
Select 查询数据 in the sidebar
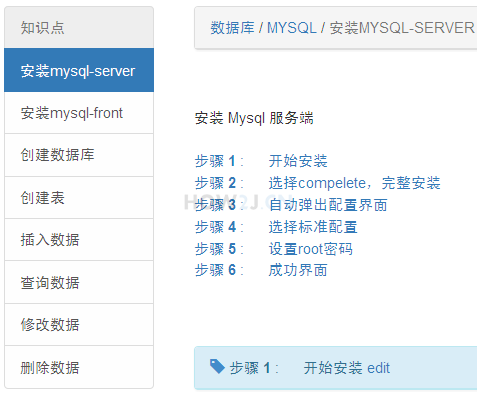tap(79, 282)
